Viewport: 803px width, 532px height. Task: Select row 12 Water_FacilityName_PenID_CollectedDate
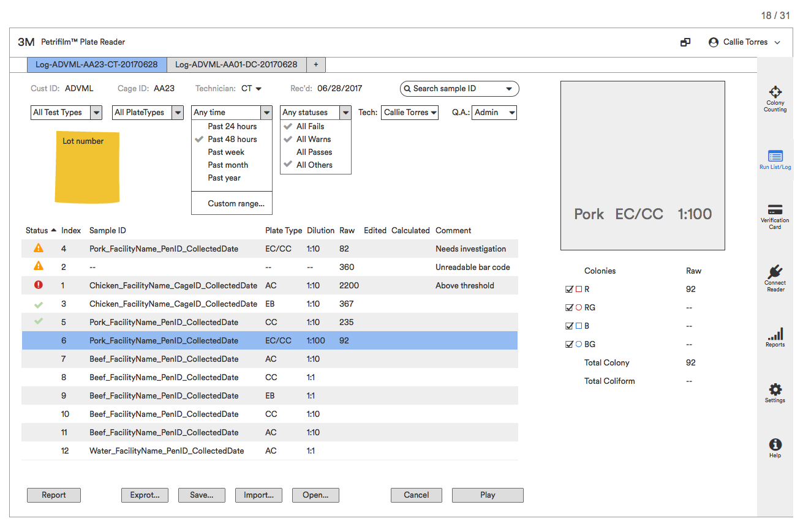[270, 451]
